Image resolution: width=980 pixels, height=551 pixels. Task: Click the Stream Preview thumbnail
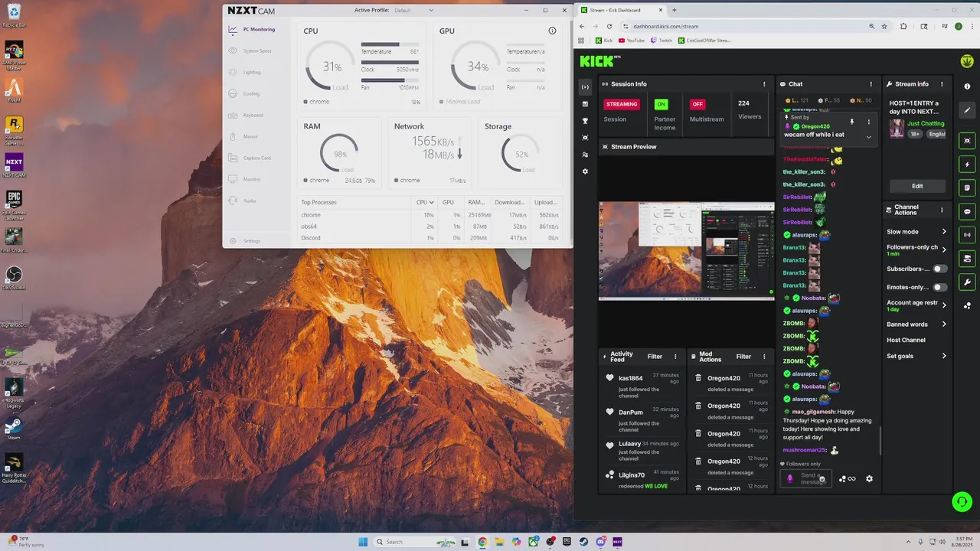[x=686, y=251]
